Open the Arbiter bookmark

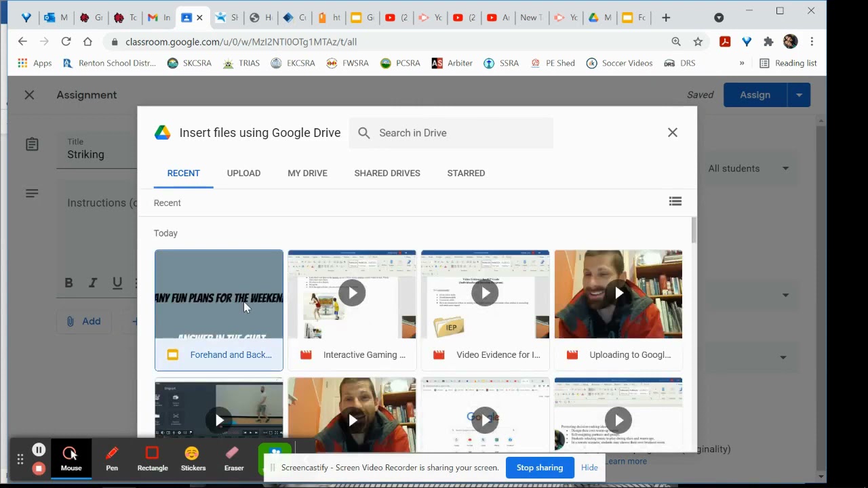452,63
